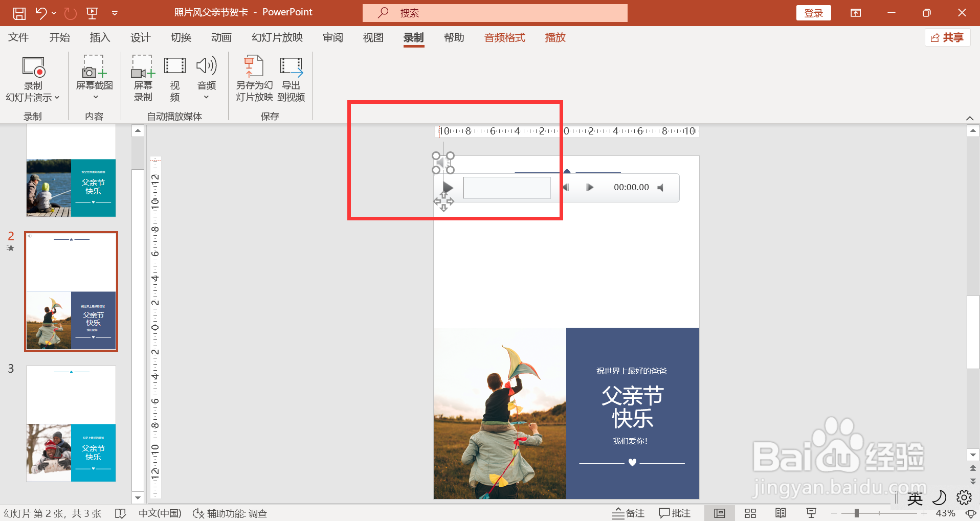The height and width of the screenshot is (521, 980).
Task: Click the animation star icon beside slide 2
Action: pos(10,248)
